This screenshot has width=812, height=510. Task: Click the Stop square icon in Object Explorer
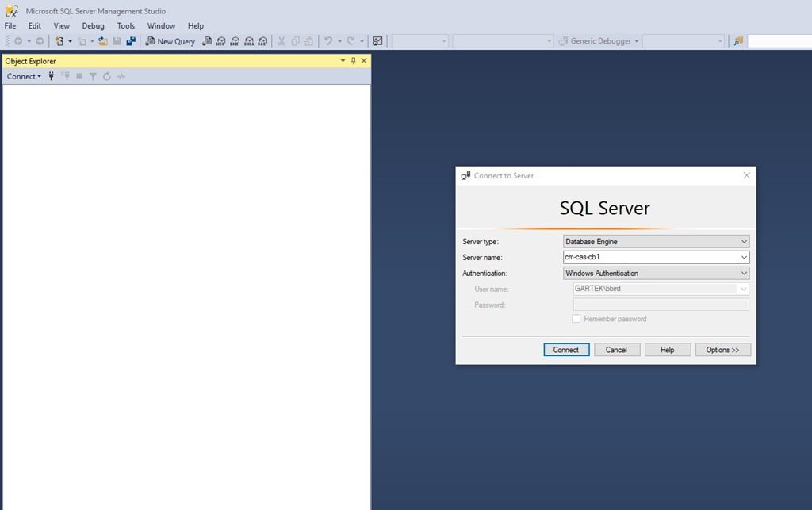79,77
